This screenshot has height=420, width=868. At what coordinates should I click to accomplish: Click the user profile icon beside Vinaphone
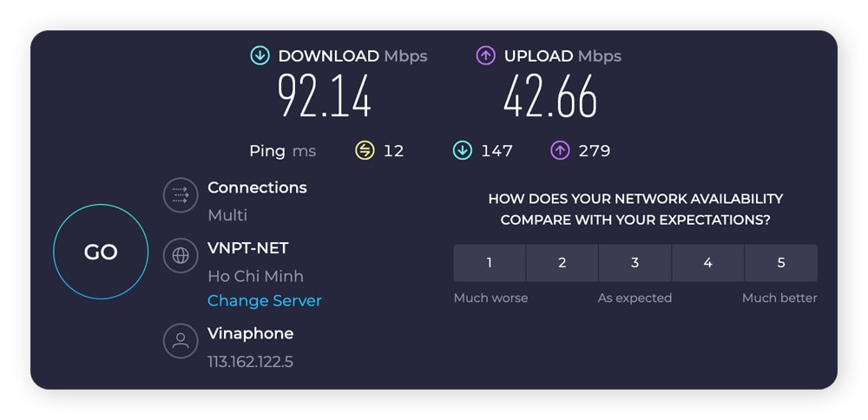181,341
